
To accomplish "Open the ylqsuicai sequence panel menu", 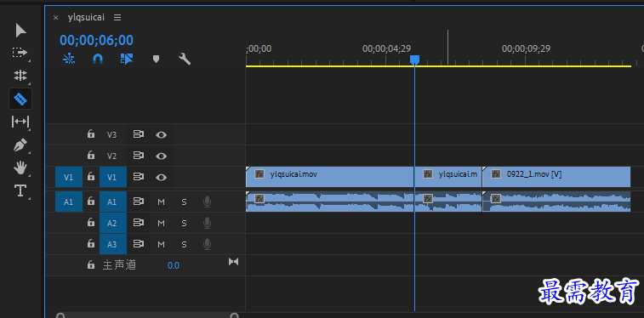I will pos(117,17).
